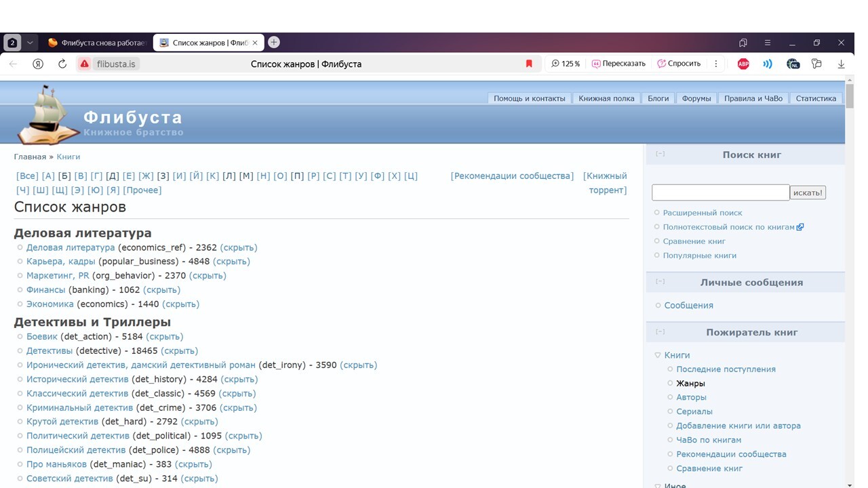Collapse the Поиск книг block
Viewport: 868px width, 488px height.
660,154
